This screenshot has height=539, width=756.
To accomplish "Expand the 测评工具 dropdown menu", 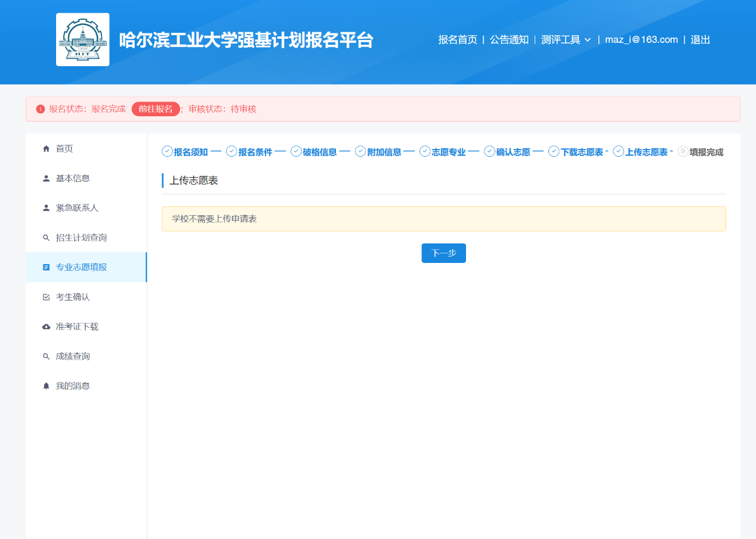I will point(561,40).
